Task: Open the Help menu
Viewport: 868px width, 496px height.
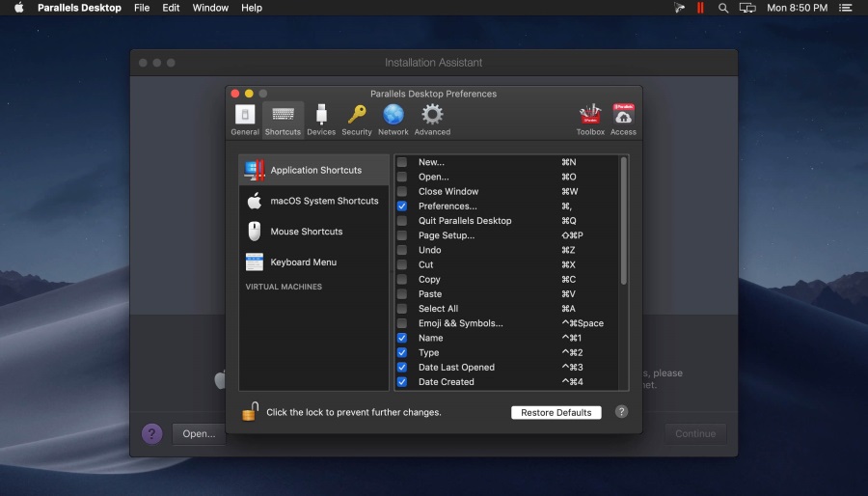Action: coord(252,8)
